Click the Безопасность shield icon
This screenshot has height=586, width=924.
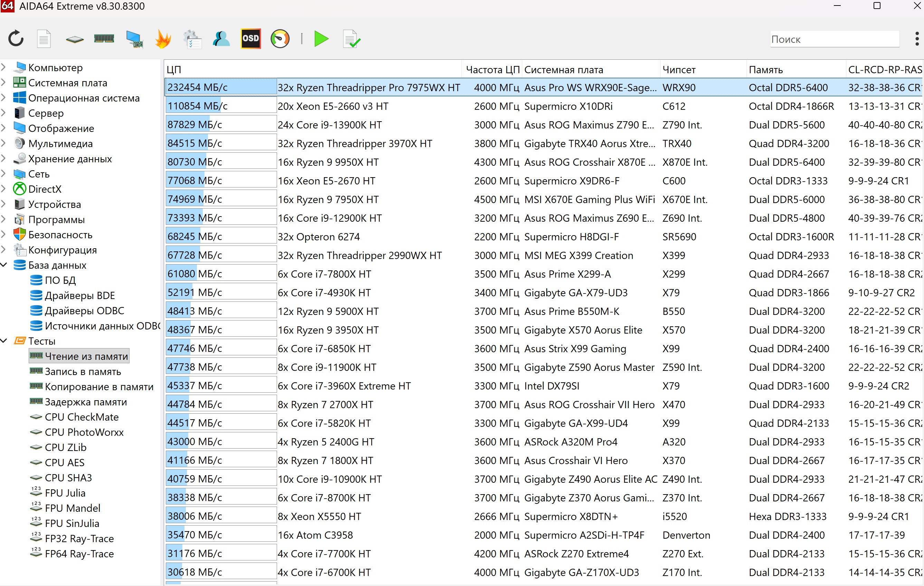click(20, 235)
